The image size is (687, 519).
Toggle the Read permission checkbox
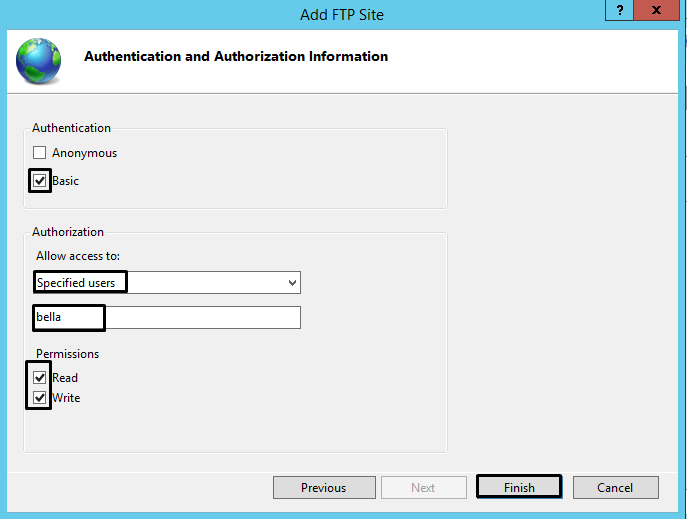coord(40,378)
